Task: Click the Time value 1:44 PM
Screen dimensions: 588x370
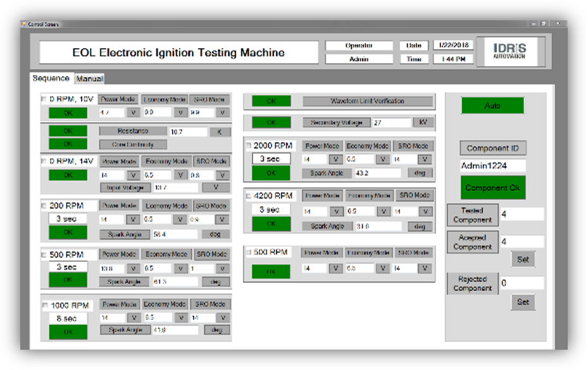Action: (453, 59)
